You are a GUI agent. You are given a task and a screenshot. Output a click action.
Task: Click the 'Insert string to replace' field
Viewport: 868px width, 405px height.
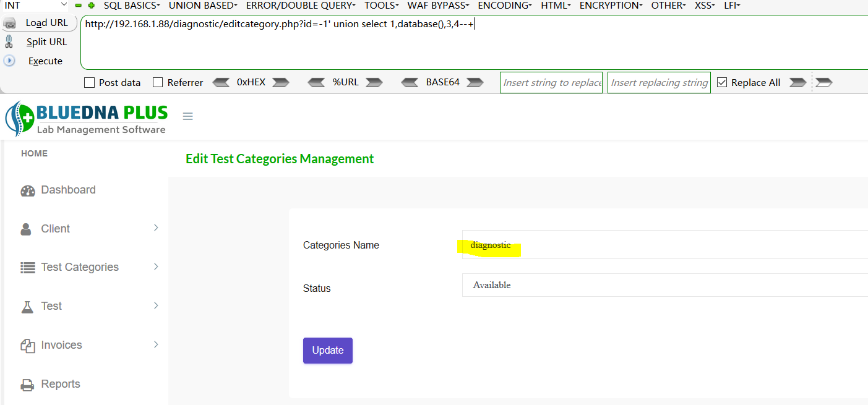click(551, 82)
